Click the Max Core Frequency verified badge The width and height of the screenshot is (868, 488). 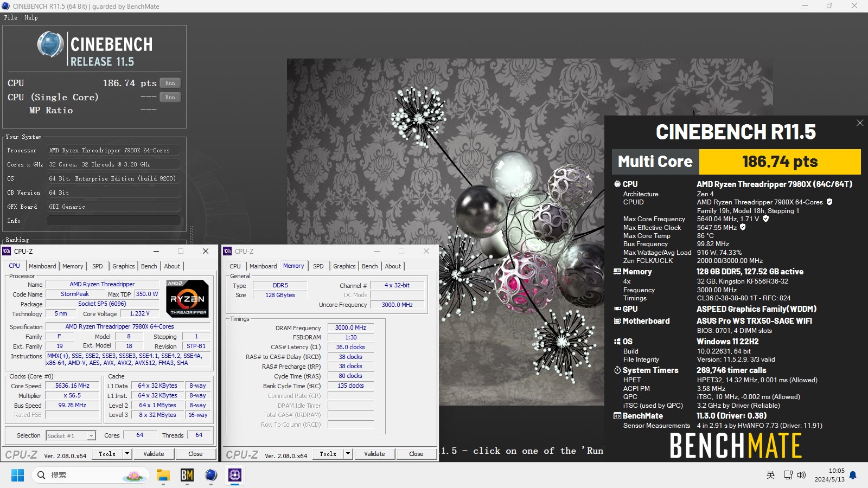765,219
